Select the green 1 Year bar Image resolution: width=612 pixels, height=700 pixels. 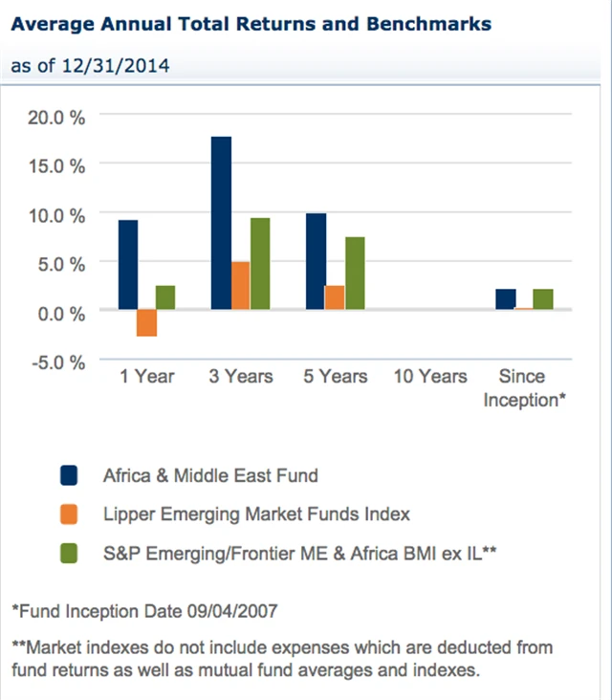[165, 297]
